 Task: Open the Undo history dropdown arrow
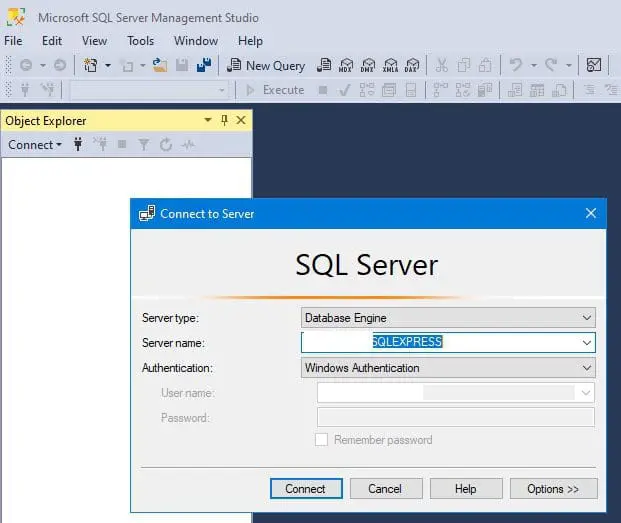coord(534,65)
